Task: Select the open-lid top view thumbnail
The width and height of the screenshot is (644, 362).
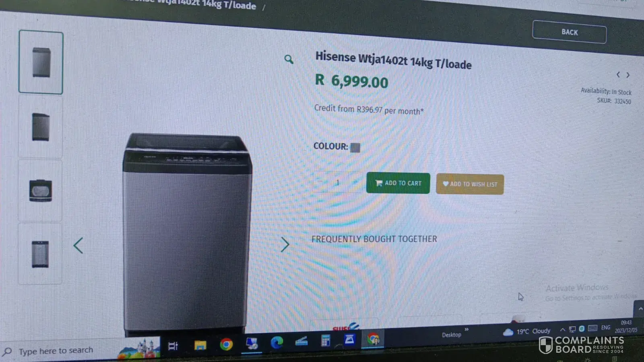Action: (x=40, y=190)
